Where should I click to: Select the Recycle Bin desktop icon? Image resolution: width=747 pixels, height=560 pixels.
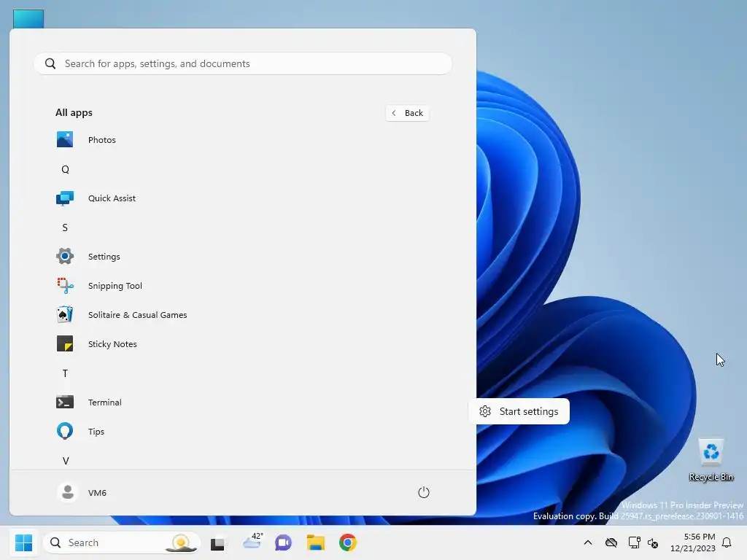711,460
